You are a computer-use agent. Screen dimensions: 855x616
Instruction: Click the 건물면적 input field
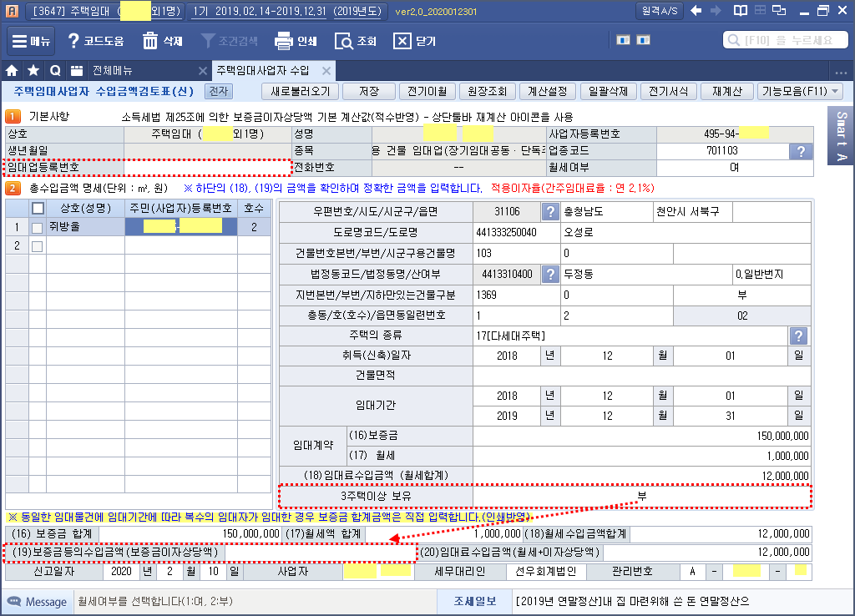(x=641, y=376)
